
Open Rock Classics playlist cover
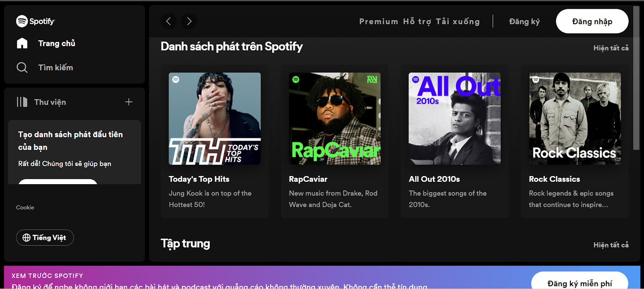[x=575, y=119]
